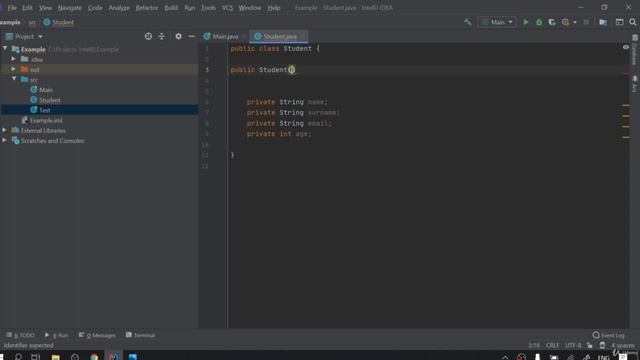Viewport: 640px width, 360px height.
Task: Open the Navigate menu
Action: click(69, 8)
